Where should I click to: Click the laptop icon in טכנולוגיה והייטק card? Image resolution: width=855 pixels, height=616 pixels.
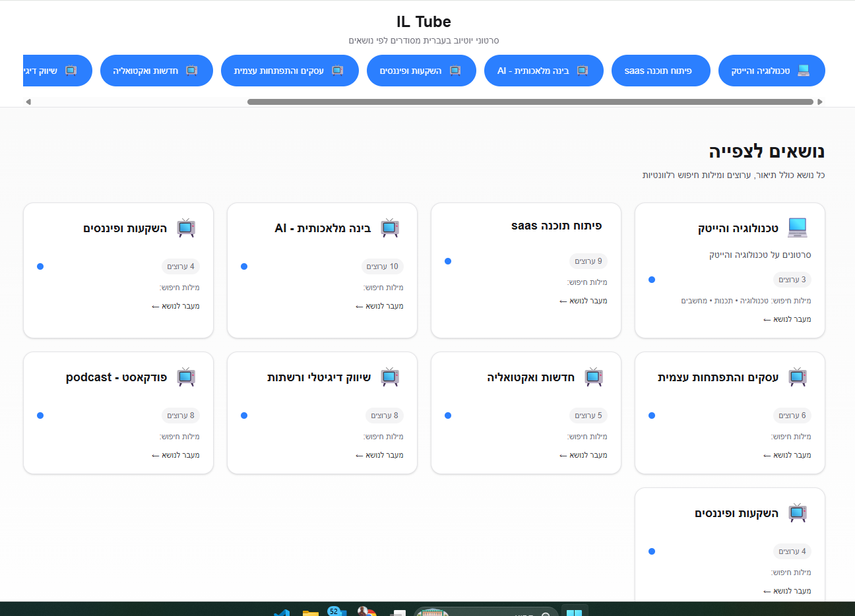pyautogui.click(x=797, y=228)
